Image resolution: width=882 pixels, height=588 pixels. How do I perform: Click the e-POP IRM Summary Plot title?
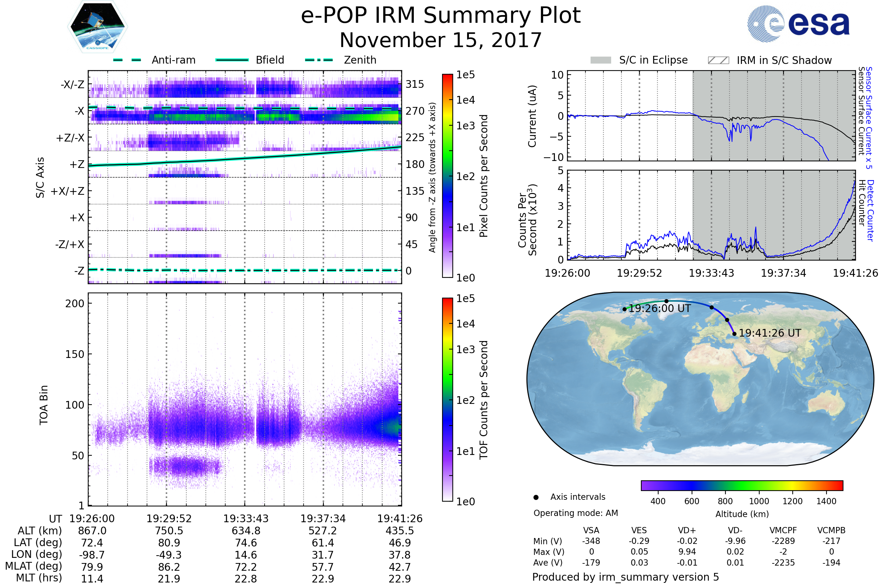point(441,16)
